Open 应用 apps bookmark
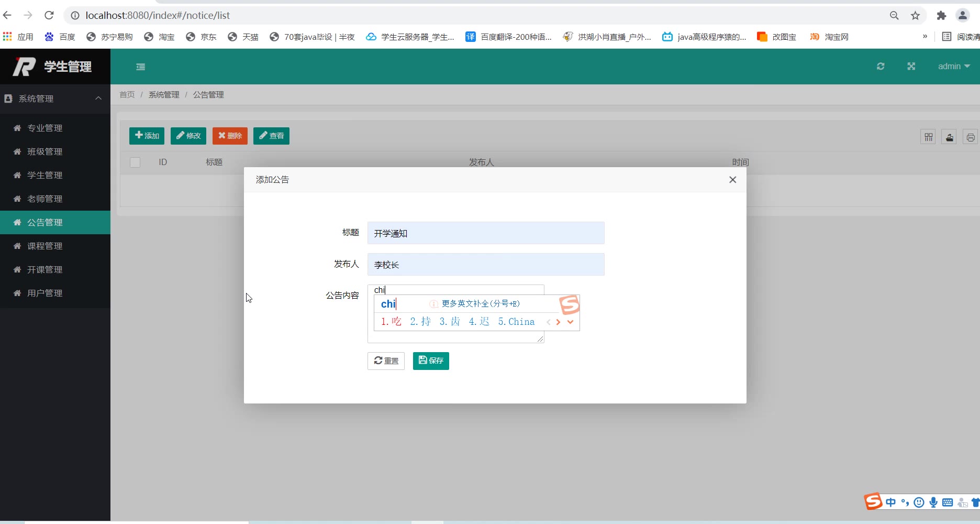The height and width of the screenshot is (524, 980). (x=18, y=37)
